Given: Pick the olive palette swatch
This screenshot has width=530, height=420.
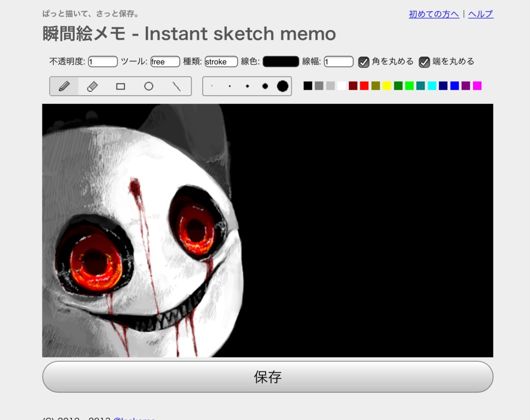Looking at the screenshot, I should coord(376,86).
